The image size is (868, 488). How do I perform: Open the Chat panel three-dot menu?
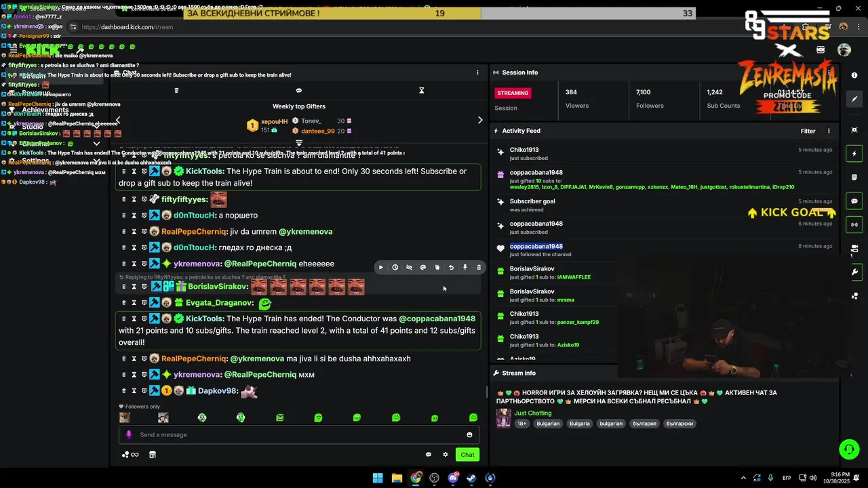(x=477, y=73)
